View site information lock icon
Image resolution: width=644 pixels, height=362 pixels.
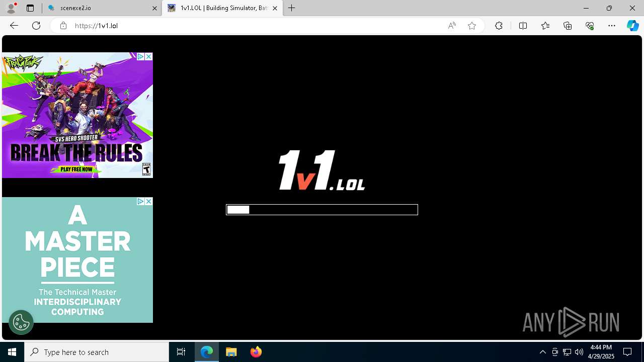tap(63, 26)
